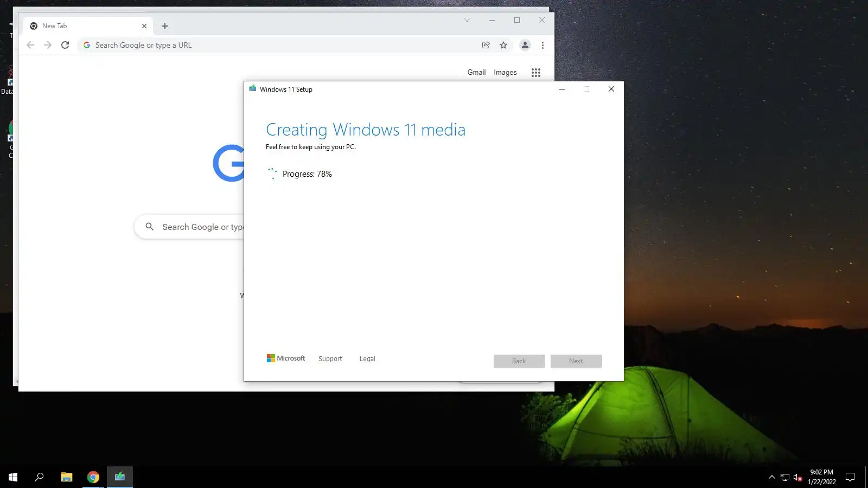Click the Progress: 78% text
The height and width of the screenshot is (488, 868).
(x=307, y=174)
